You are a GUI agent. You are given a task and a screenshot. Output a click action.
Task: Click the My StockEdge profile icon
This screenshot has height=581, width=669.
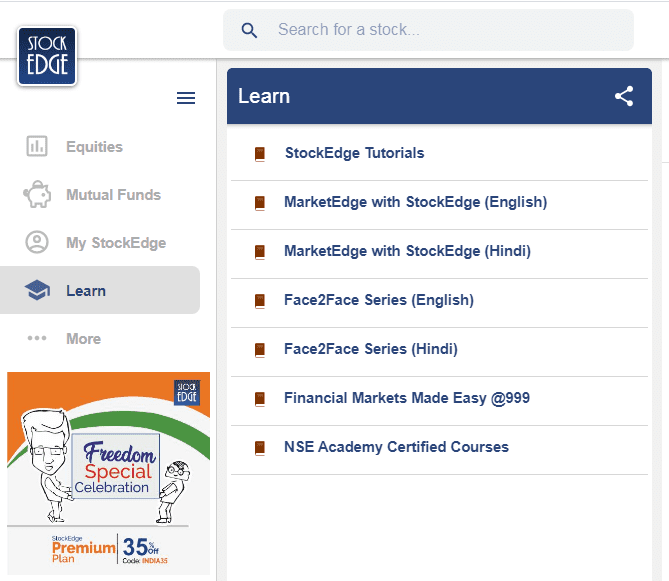coord(37,242)
